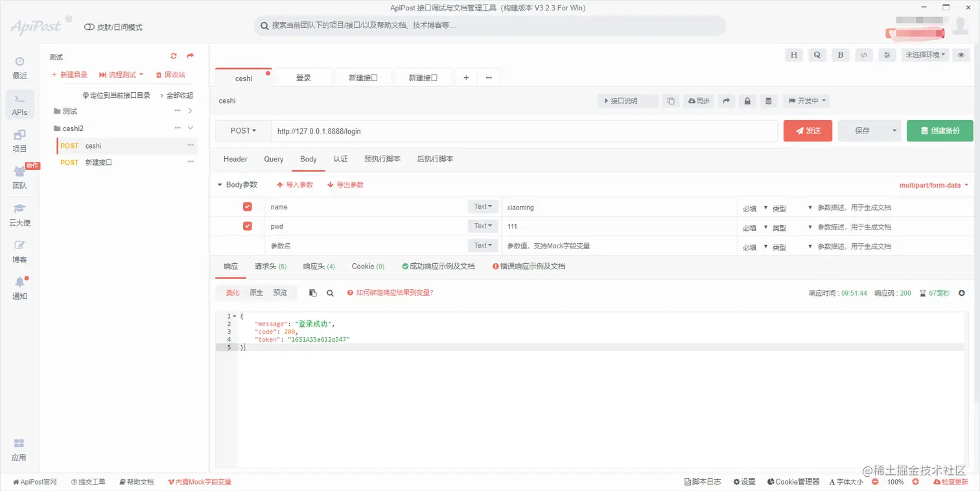Open the 请求头 (6) response tab
The image size is (980, 491).
point(271,267)
